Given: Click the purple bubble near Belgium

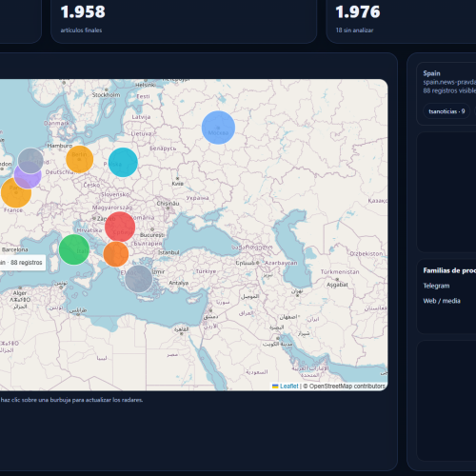Looking at the screenshot, I should (28, 175).
